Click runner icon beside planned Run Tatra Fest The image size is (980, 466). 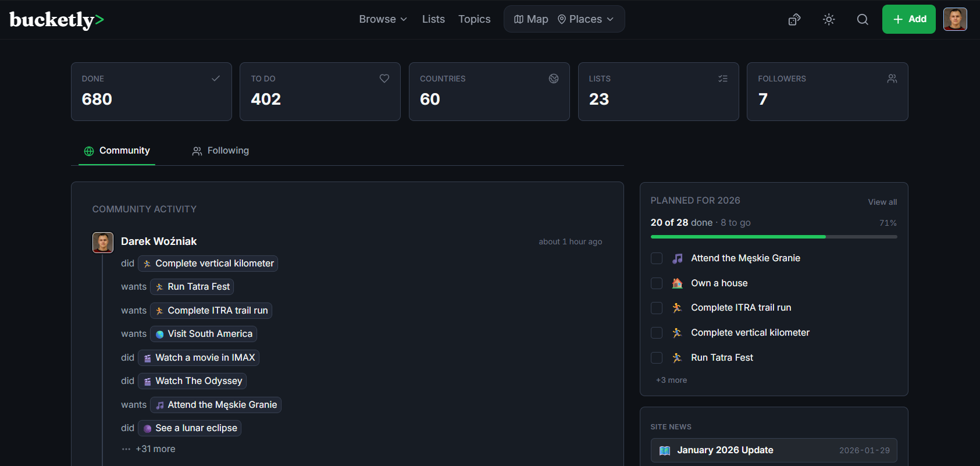coord(678,358)
